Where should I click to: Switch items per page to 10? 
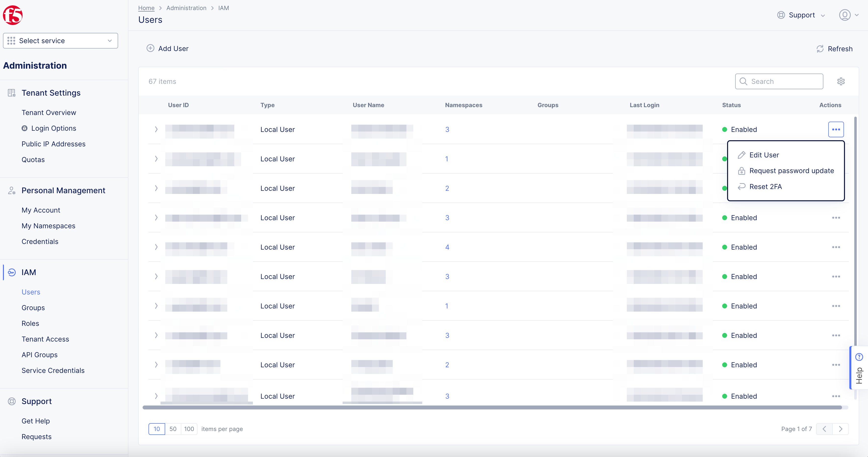[x=156, y=429]
